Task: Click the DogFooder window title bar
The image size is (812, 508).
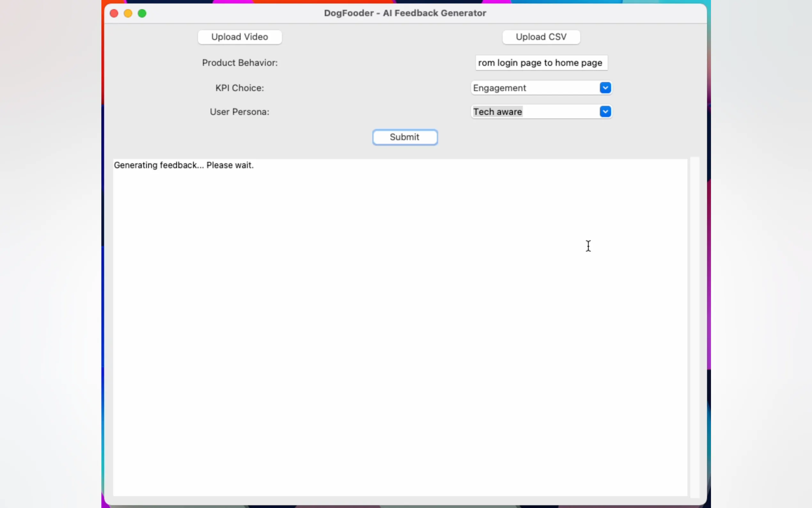Action: tap(405, 13)
